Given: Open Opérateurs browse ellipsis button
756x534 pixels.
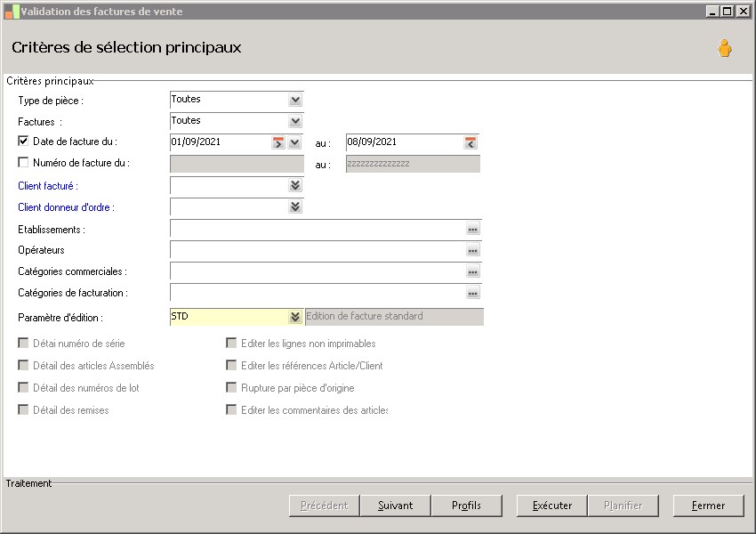Looking at the screenshot, I should point(473,250).
